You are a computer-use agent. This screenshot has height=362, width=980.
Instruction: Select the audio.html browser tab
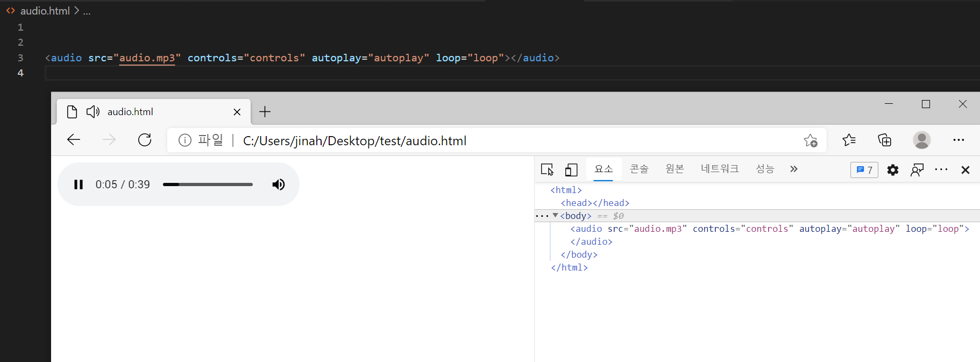154,111
